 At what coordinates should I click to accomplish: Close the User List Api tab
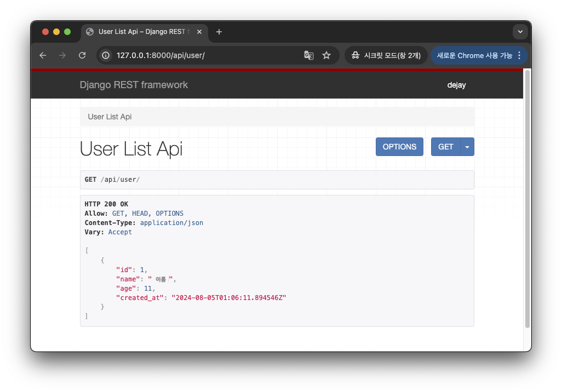[x=199, y=32]
